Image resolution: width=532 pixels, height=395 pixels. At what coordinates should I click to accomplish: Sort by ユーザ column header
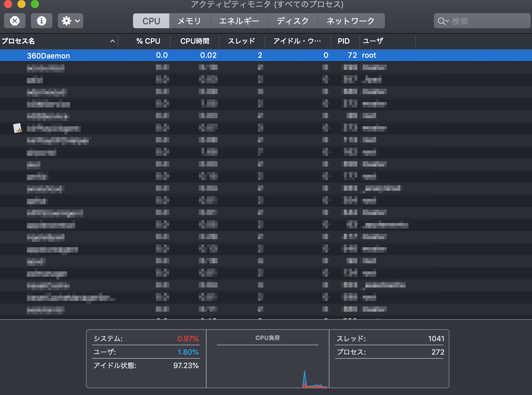tap(373, 41)
